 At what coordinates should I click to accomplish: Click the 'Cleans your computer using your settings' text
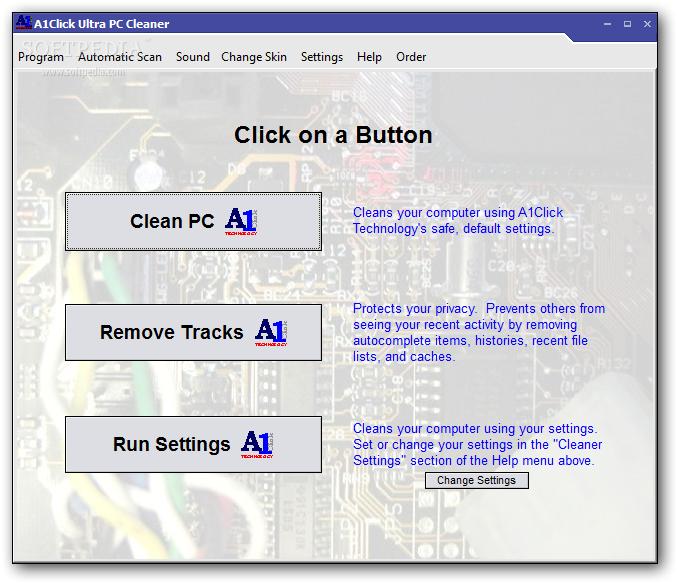tap(477, 444)
